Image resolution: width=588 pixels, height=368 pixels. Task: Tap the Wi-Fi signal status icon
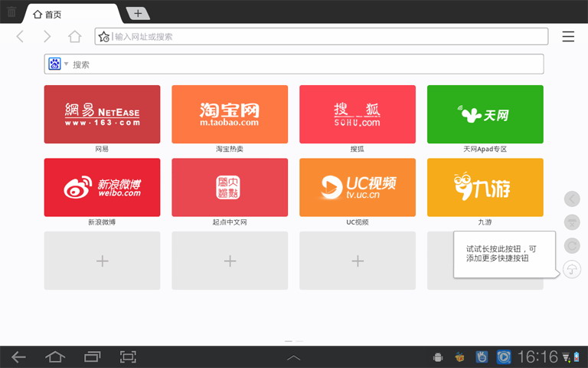pyautogui.click(x=567, y=357)
